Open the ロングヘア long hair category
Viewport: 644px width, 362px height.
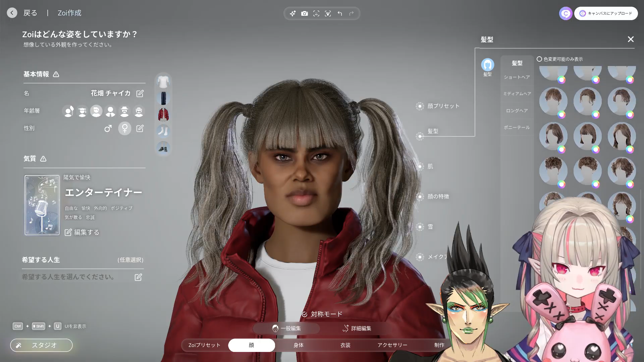pos(517,111)
